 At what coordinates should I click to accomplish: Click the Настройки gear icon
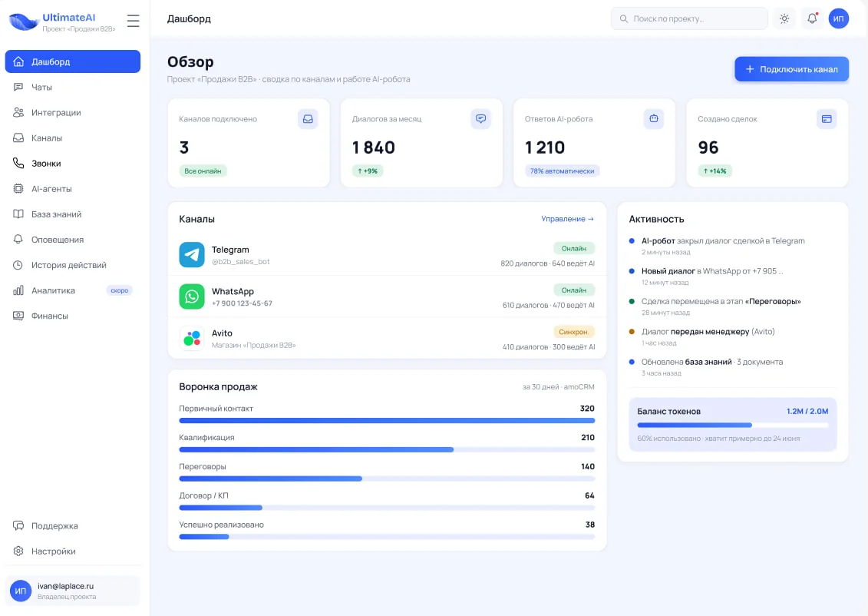tap(18, 551)
